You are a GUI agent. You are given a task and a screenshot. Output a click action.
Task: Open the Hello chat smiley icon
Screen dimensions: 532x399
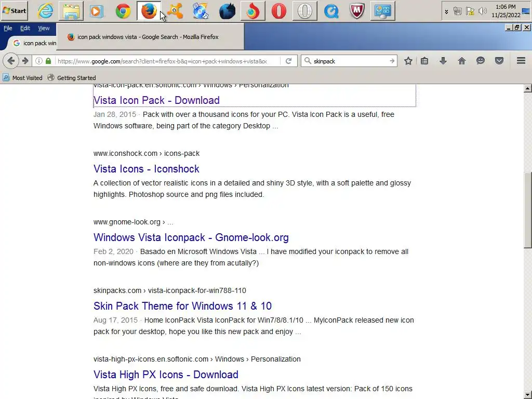481,61
